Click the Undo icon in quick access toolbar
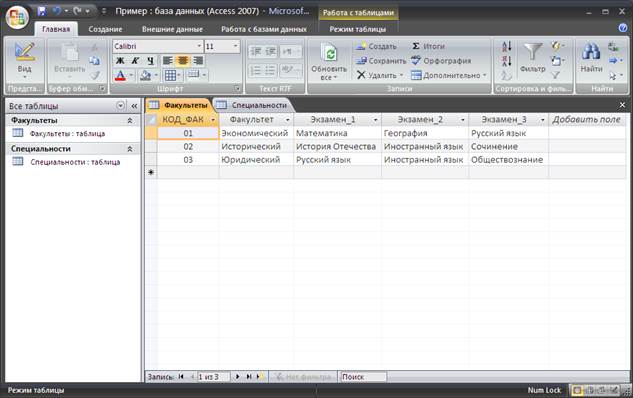This screenshot has width=633, height=398. pyautogui.click(x=57, y=11)
